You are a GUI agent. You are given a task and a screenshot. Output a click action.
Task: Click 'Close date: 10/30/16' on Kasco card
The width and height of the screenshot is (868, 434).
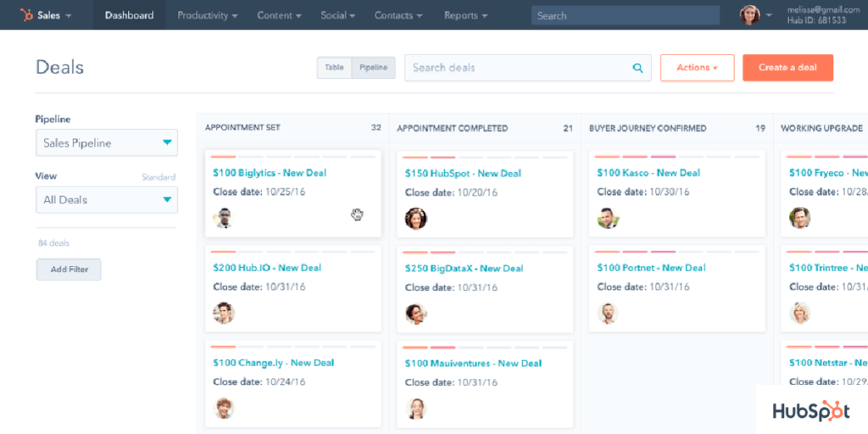(643, 192)
